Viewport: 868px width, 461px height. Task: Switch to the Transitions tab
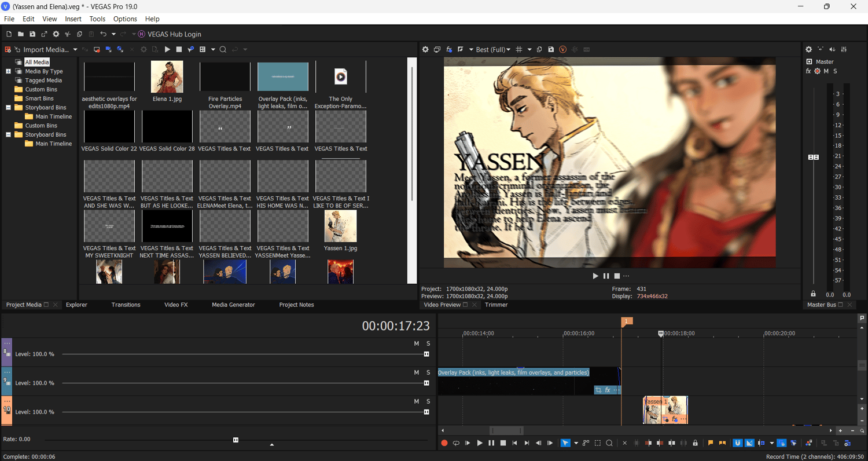(x=126, y=305)
